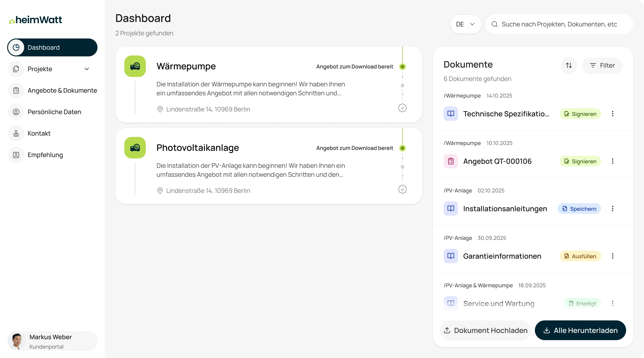The height and width of the screenshot is (358, 644).
Task: Click Wärmepumpe completion checkmark circle
Action: point(402,108)
